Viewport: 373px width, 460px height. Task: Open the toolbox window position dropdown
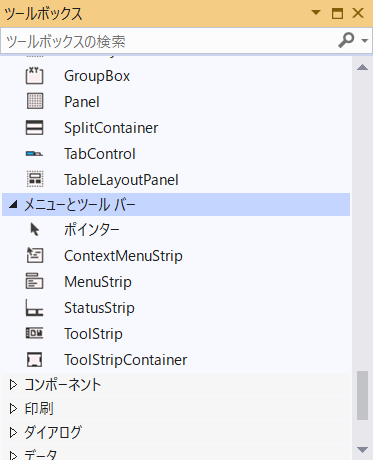pyautogui.click(x=316, y=13)
